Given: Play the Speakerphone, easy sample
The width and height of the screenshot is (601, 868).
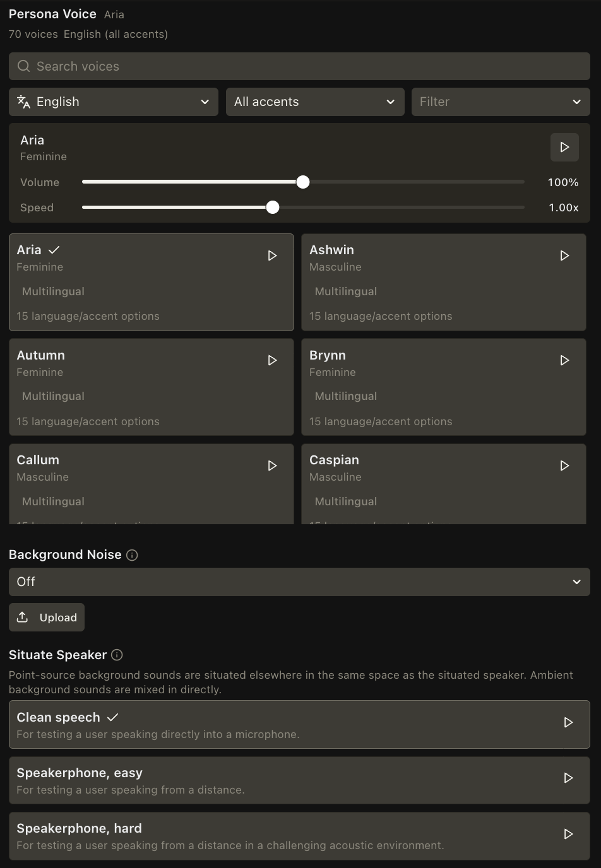Looking at the screenshot, I should click(x=568, y=778).
